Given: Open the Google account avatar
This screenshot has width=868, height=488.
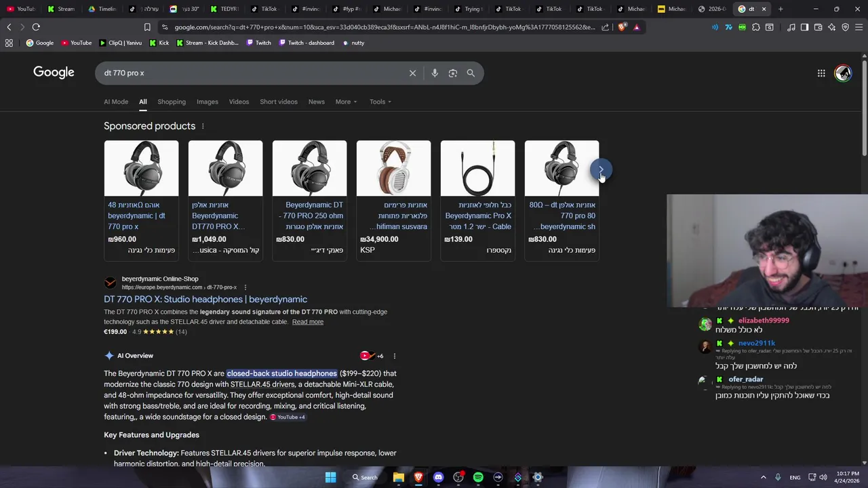Looking at the screenshot, I should tap(843, 73).
